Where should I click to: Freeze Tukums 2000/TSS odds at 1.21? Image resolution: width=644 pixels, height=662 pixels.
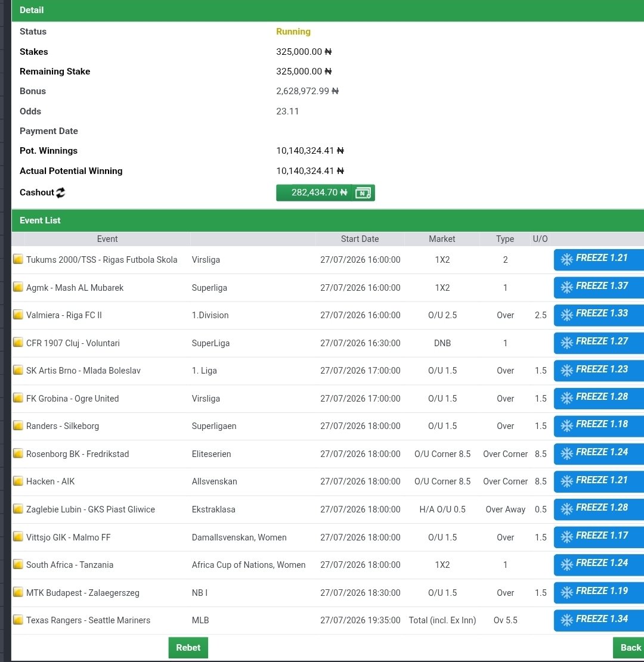coord(599,259)
